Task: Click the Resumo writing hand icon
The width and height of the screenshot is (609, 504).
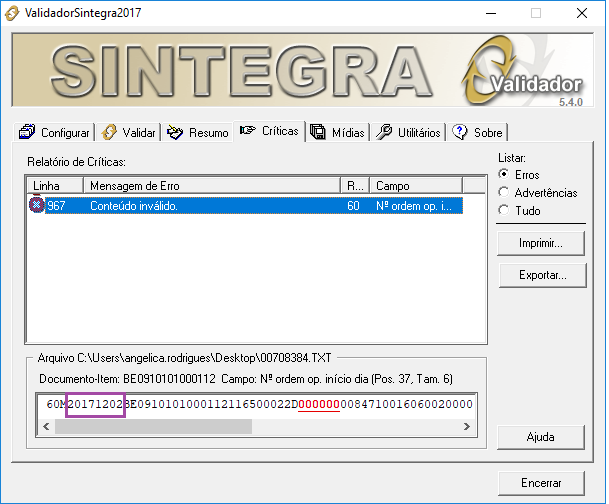Action: point(175,132)
